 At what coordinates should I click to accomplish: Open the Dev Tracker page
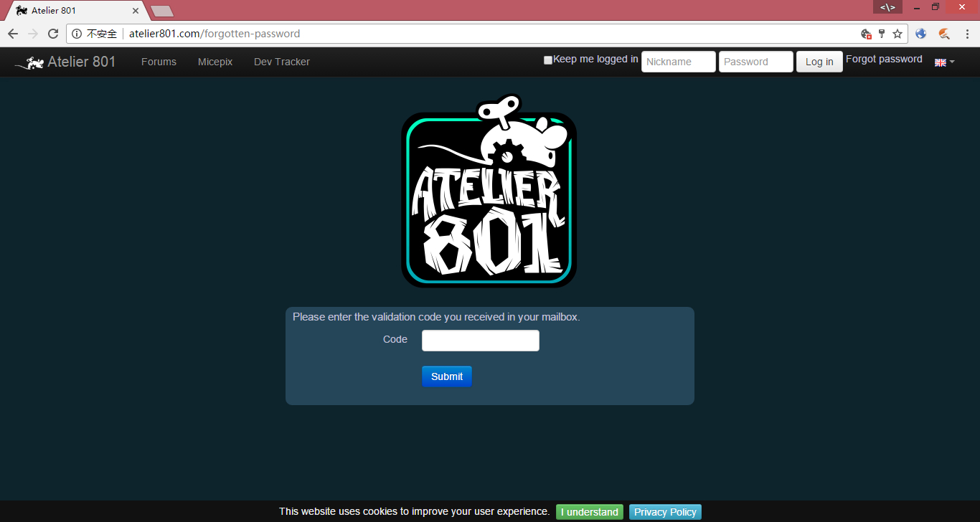tap(282, 62)
